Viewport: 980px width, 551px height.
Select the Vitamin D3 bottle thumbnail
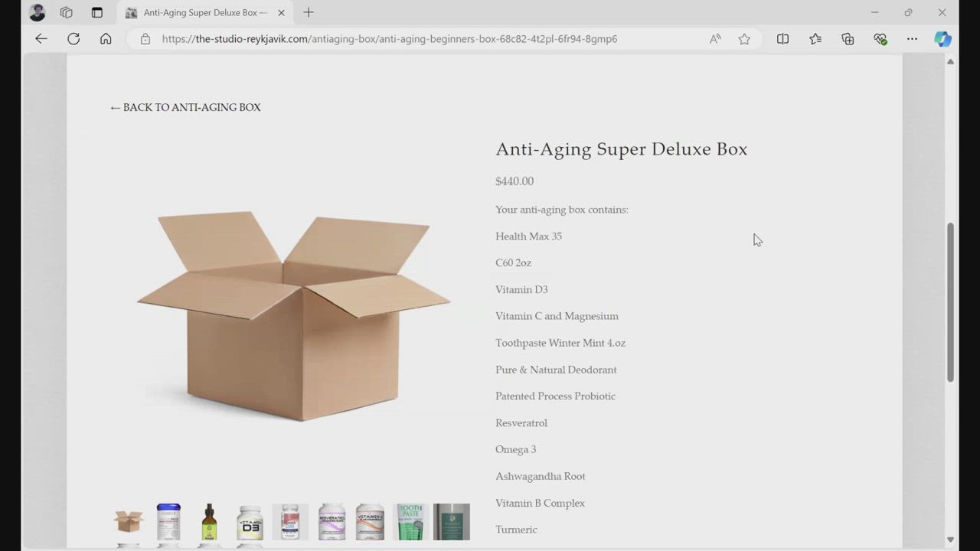point(250,523)
